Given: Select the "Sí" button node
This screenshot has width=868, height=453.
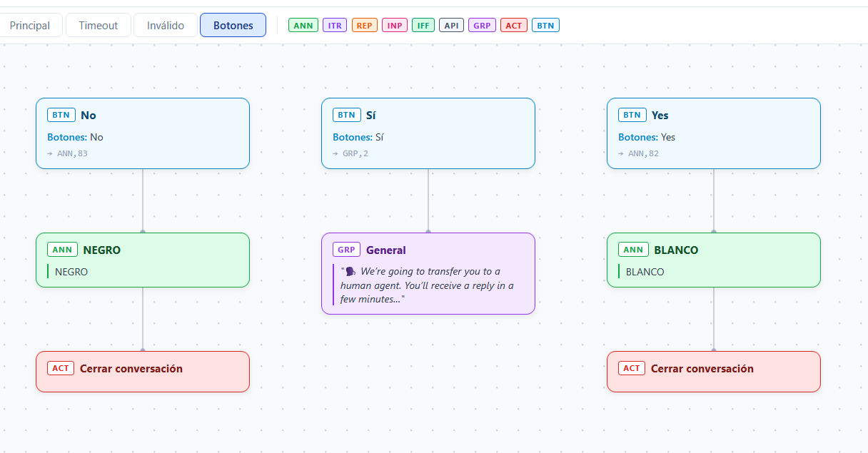Looking at the screenshot, I should pyautogui.click(x=428, y=133).
